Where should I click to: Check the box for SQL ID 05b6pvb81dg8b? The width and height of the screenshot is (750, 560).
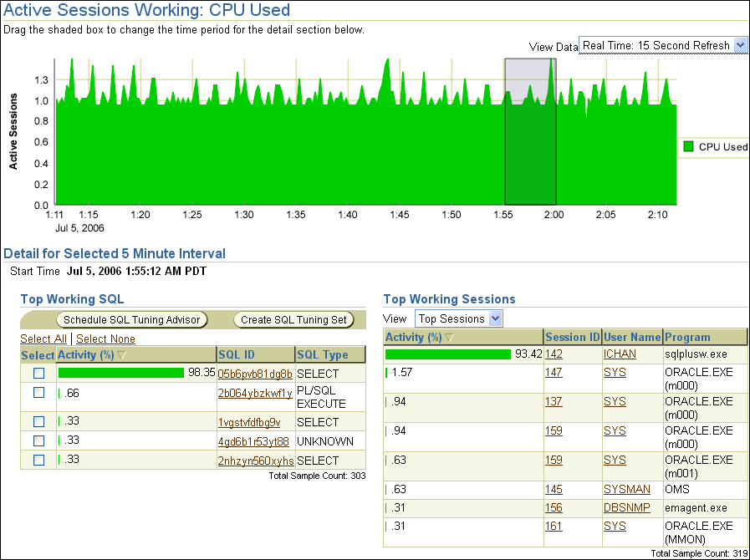38,374
